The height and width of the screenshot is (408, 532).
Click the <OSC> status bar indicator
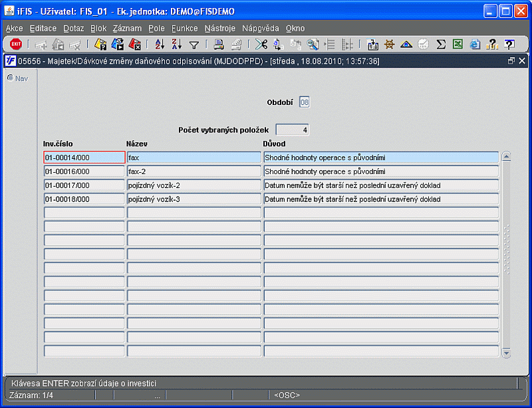coord(287,395)
